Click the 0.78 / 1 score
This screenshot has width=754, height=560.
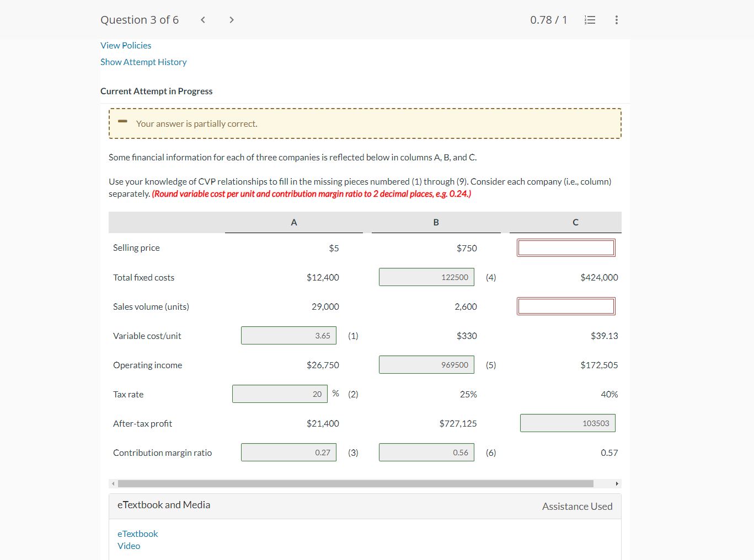pyautogui.click(x=548, y=20)
